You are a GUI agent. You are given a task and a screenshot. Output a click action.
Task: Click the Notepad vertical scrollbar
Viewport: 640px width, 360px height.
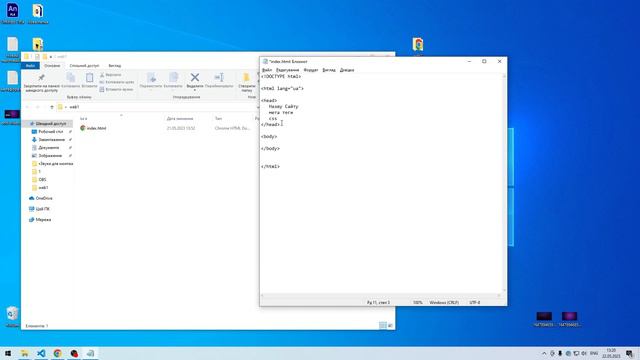point(504,183)
